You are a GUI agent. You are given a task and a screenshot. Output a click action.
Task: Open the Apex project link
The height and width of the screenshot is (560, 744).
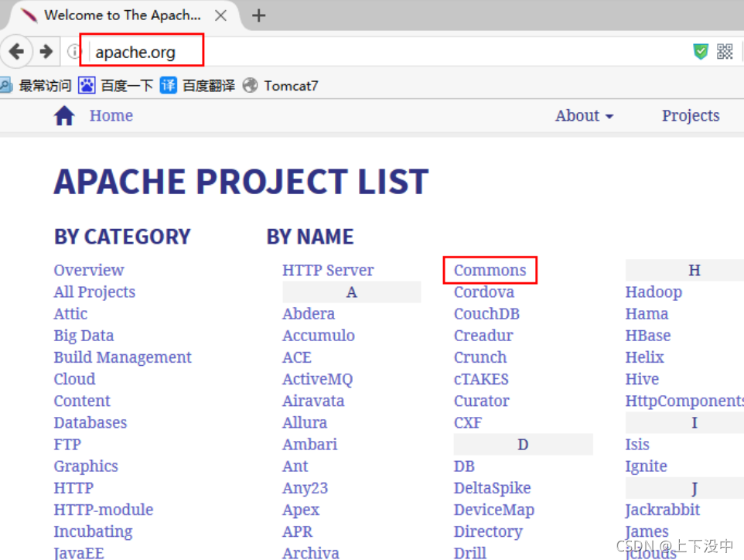[x=301, y=510]
